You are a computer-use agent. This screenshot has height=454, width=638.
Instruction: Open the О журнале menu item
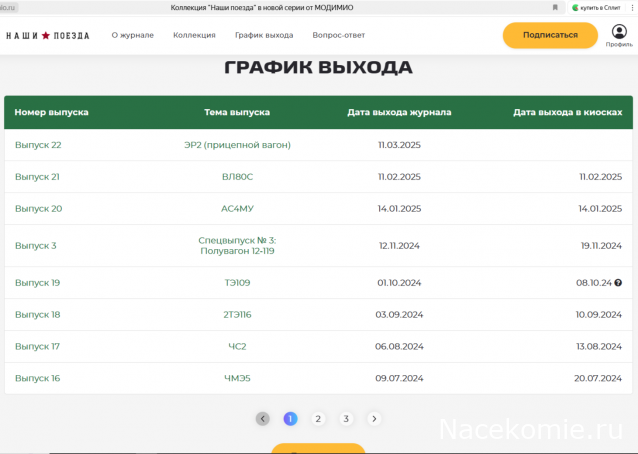(x=132, y=35)
